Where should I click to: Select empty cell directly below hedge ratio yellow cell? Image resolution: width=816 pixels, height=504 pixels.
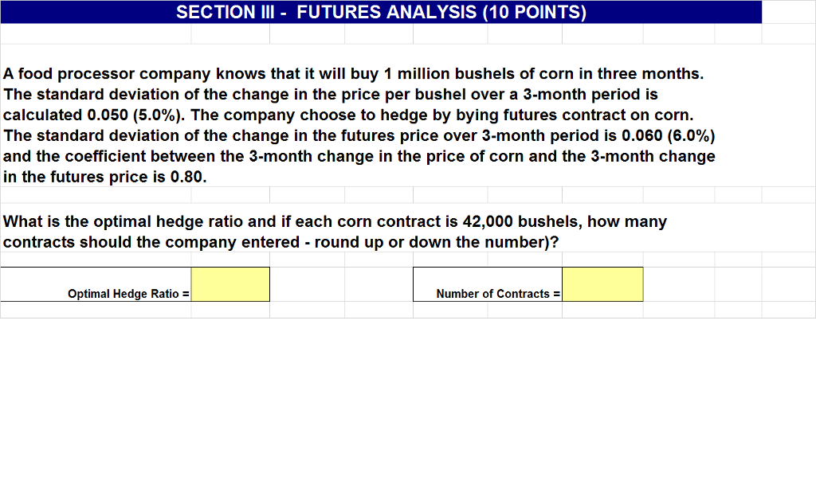click(230, 310)
